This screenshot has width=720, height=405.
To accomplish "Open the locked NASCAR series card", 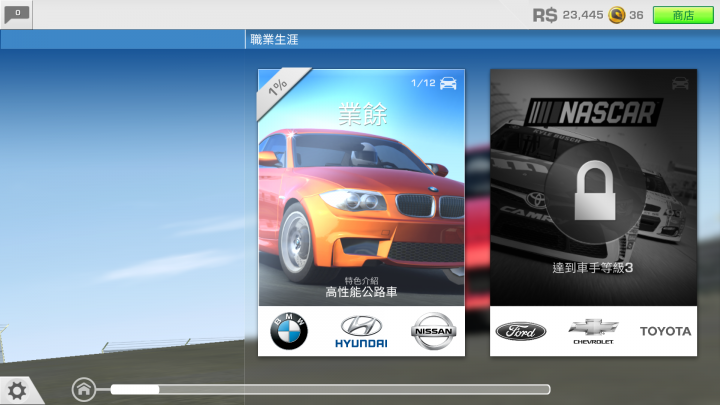I will 593,213.
